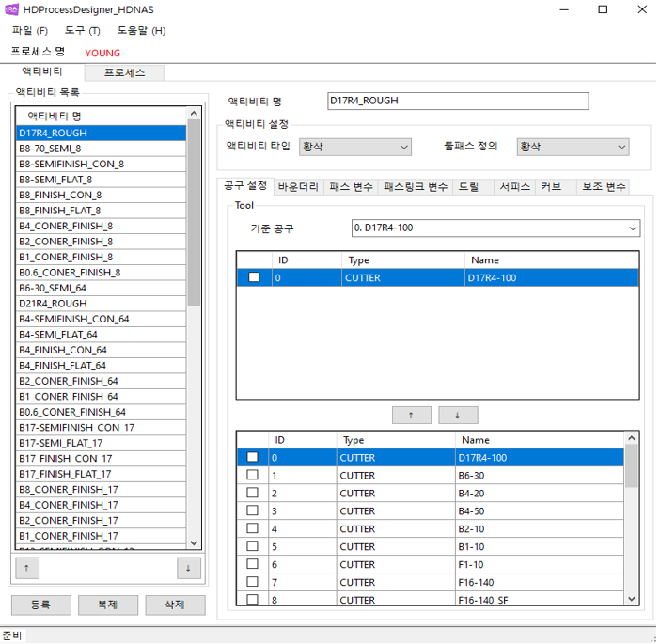The image size is (660, 644).
Task: Select activity B4_FINISH_FLAT_64
Action: click(101, 365)
